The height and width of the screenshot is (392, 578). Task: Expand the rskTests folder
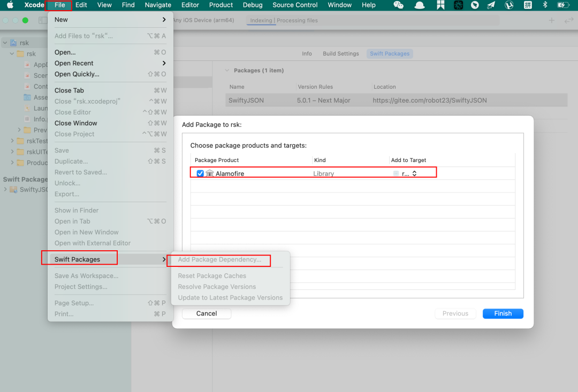pos(12,141)
